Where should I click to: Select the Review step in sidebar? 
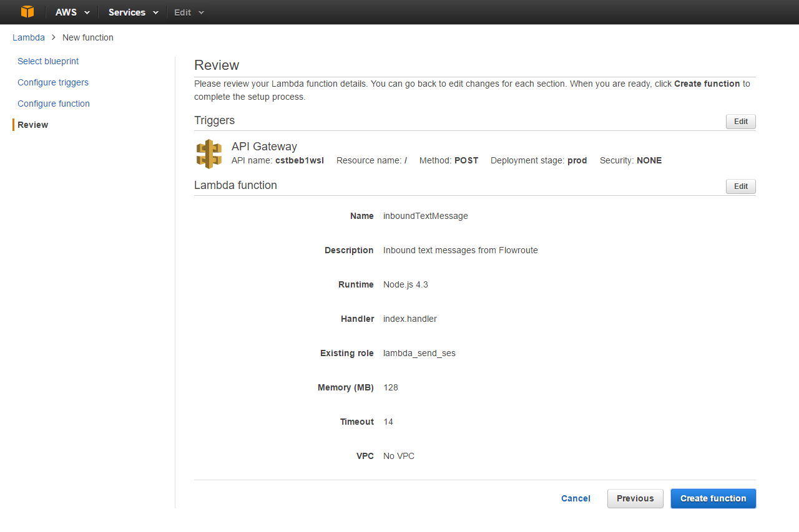32,125
